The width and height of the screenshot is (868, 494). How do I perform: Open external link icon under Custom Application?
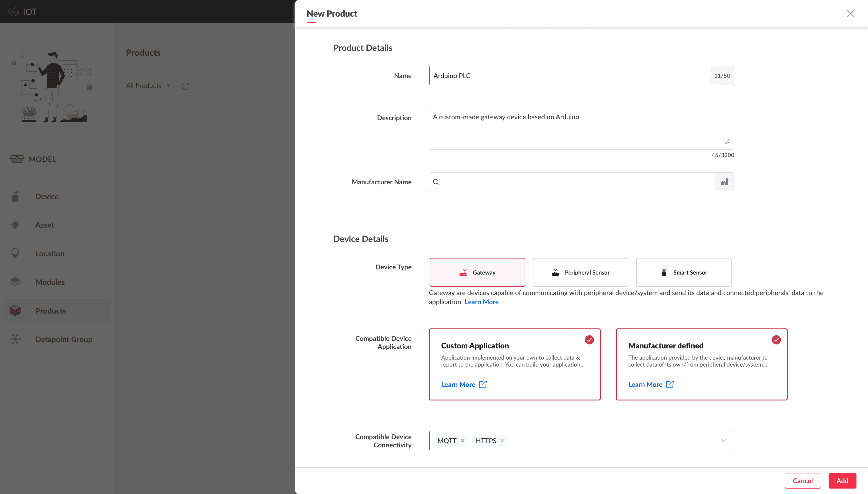pyautogui.click(x=482, y=384)
